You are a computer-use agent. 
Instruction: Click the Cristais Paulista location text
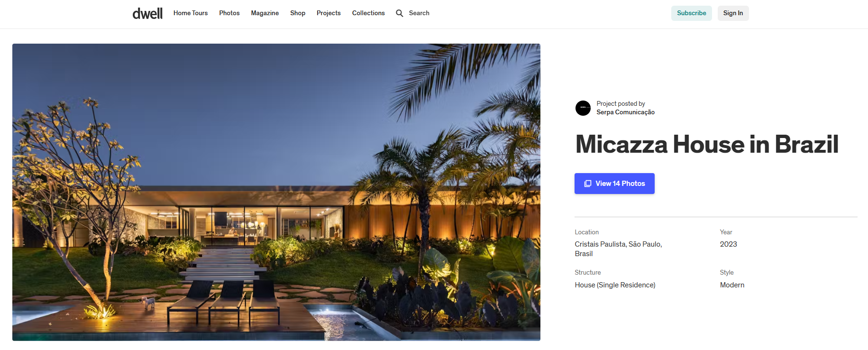point(618,249)
